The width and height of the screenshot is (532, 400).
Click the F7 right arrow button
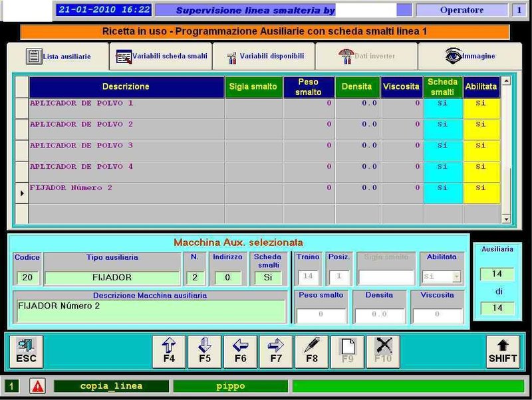point(276,351)
